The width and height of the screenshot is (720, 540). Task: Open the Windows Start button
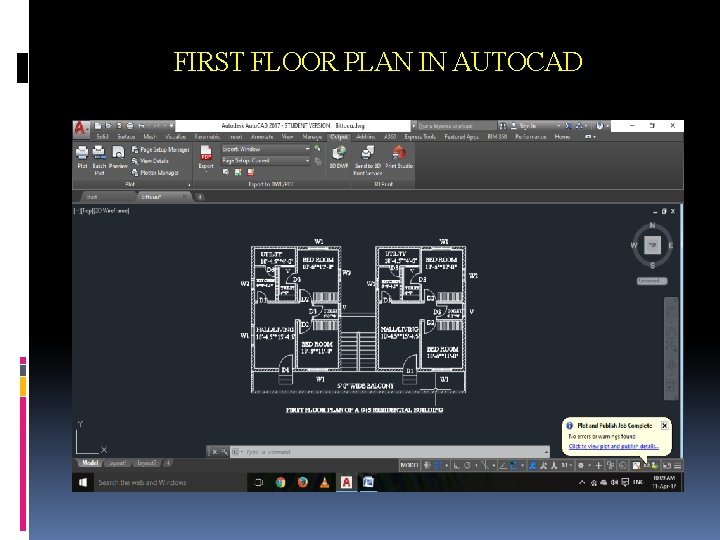(x=83, y=482)
